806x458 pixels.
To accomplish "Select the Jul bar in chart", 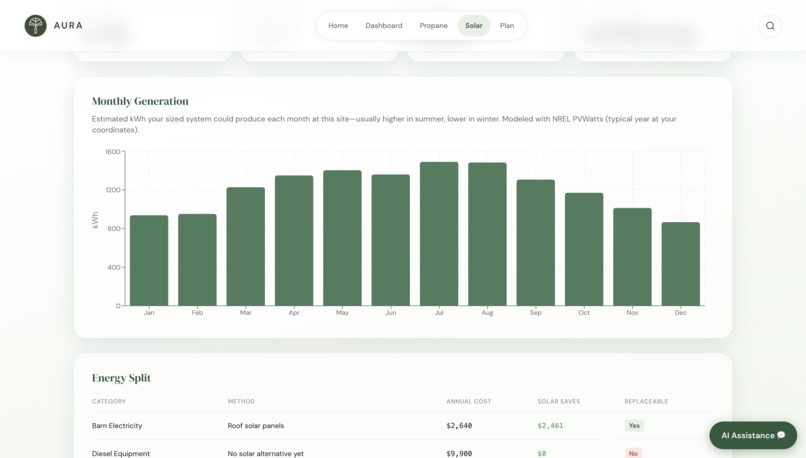I will tap(439, 234).
